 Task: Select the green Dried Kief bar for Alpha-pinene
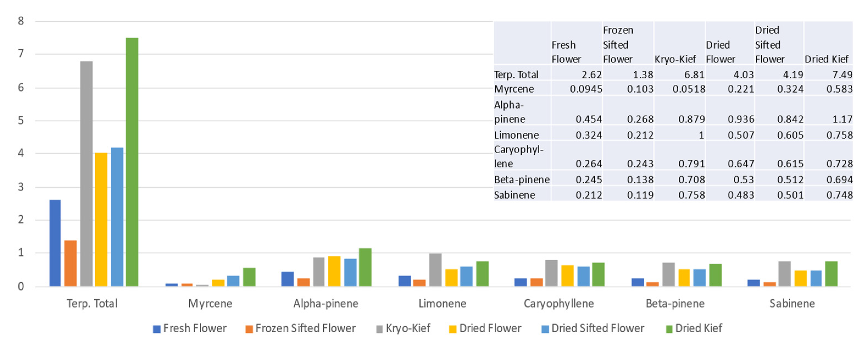pos(365,267)
